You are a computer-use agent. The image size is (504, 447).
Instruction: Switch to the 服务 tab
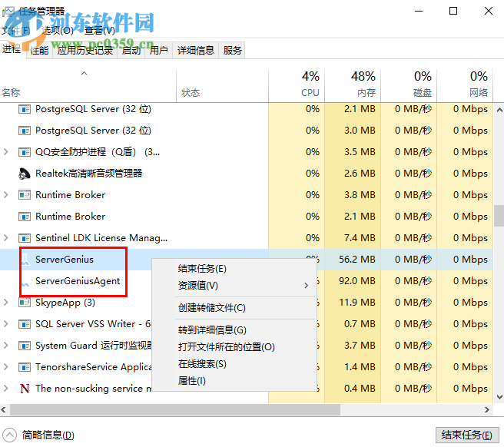[x=232, y=51]
